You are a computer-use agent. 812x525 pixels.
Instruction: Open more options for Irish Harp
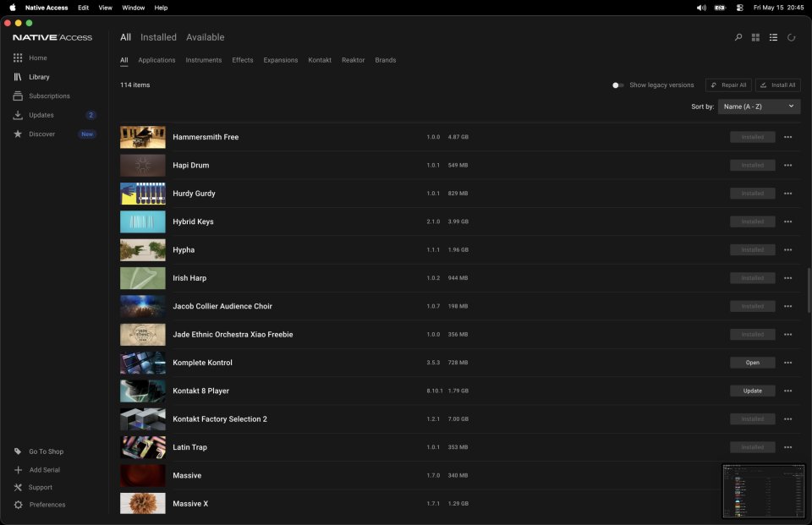pyautogui.click(x=787, y=278)
